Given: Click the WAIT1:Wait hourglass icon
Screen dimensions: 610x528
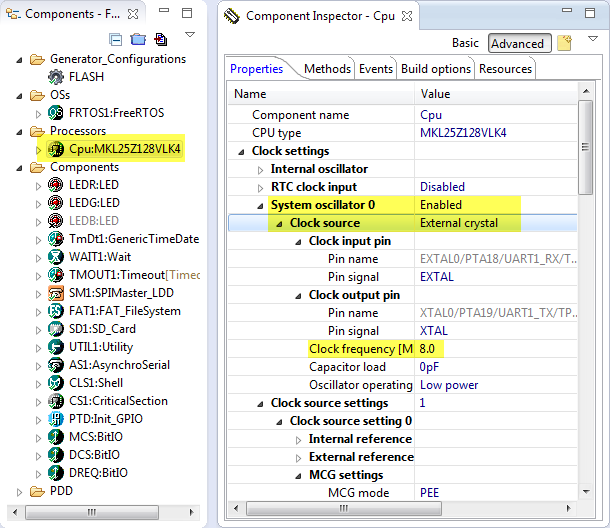Looking at the screenshot, I should [x=56, y=257].
